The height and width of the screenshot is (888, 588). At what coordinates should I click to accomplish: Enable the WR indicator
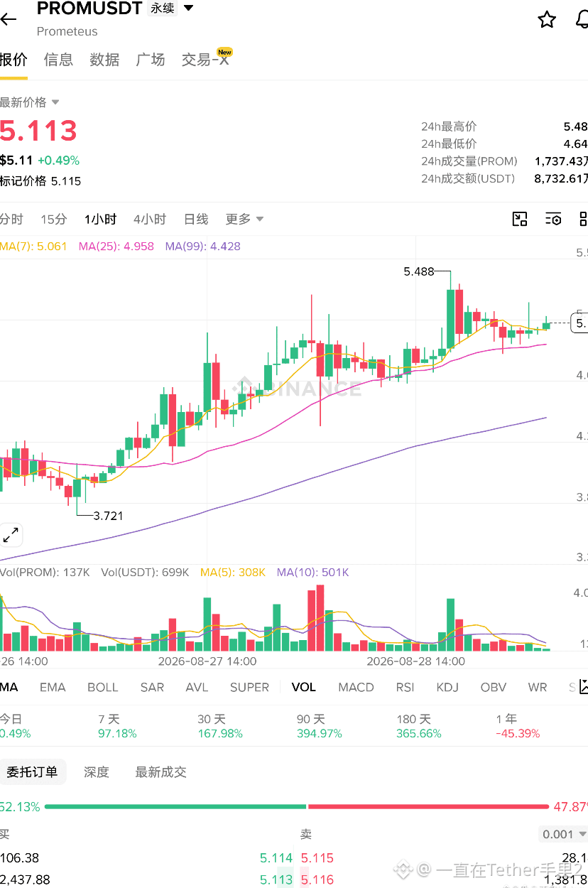pos(538,687)
